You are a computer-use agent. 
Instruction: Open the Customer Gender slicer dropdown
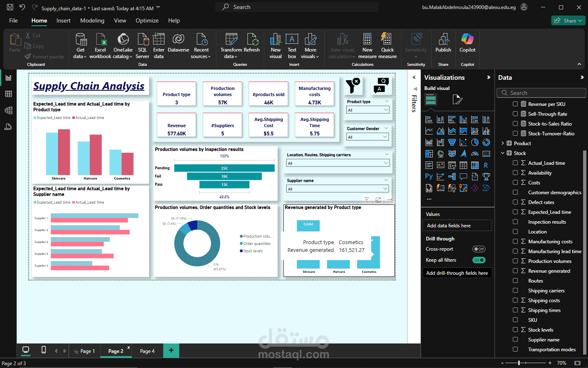point(368,137)
